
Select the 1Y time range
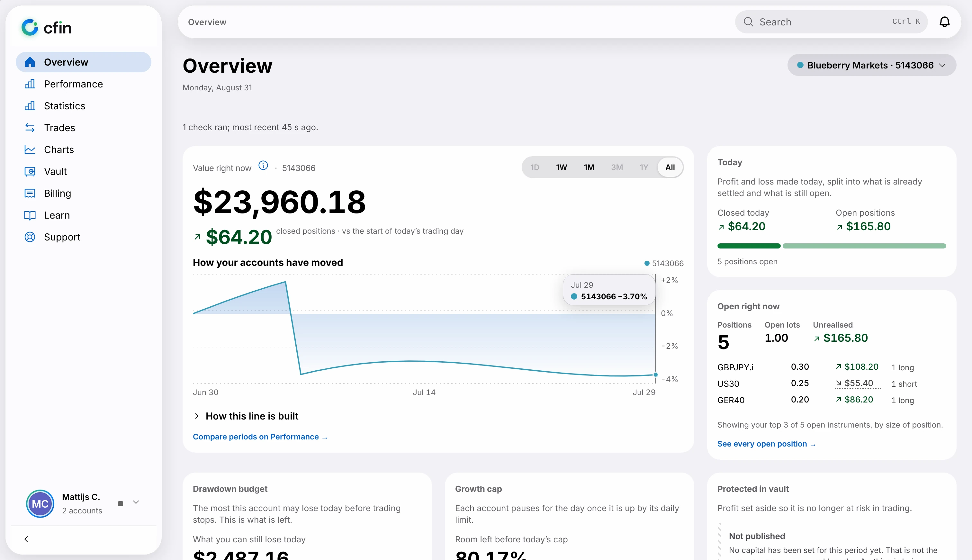(643, 167)
